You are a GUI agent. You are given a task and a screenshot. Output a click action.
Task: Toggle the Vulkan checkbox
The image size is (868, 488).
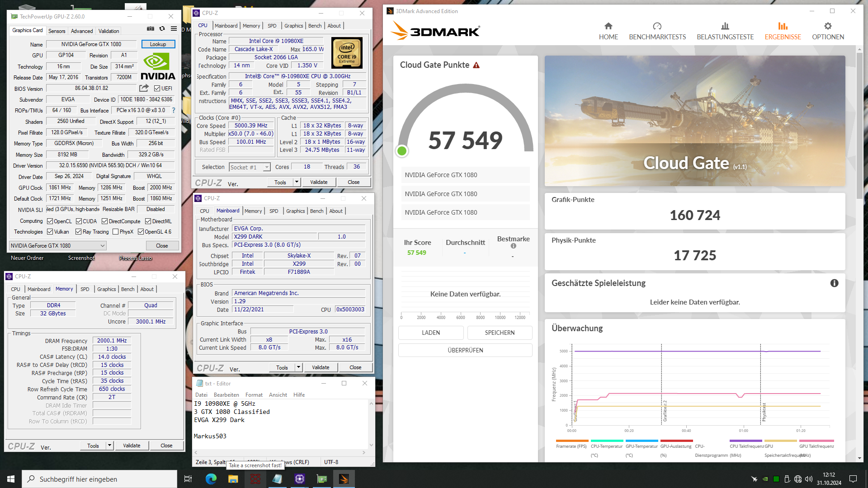click(50, 232)
